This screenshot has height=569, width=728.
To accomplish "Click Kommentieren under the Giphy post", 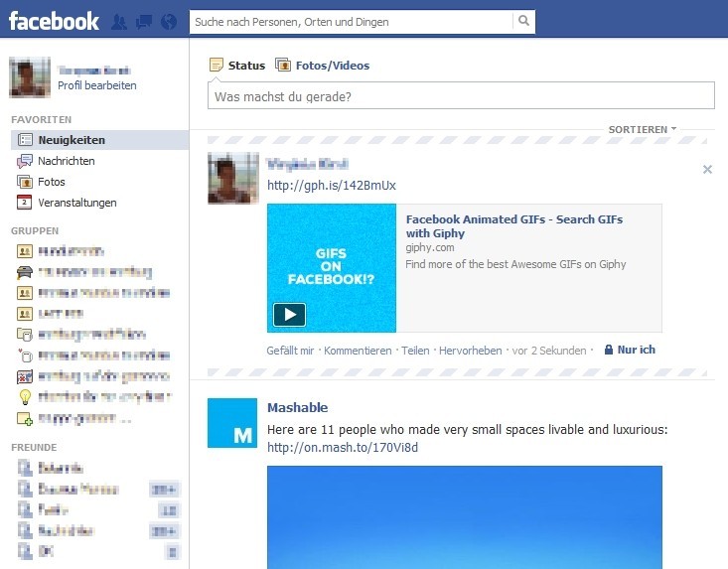I will point(358,351).
